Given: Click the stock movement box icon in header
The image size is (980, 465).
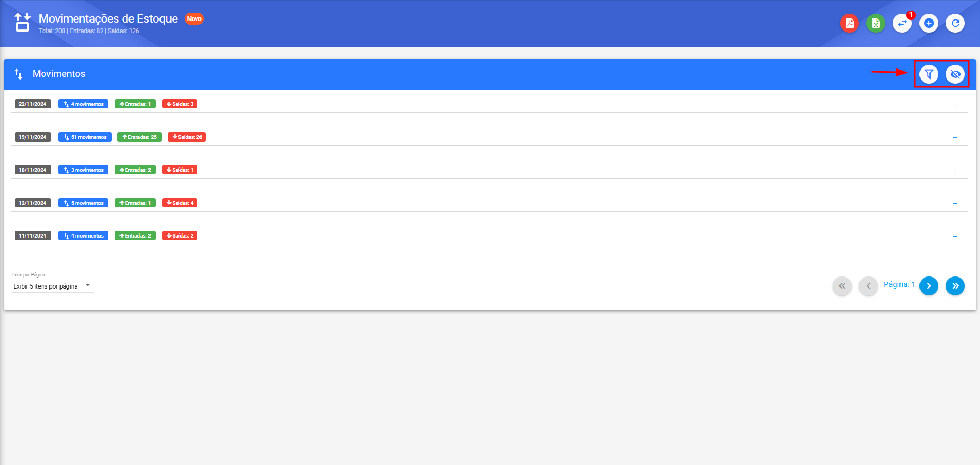Looking at the screenshot, I should point(23,23).
